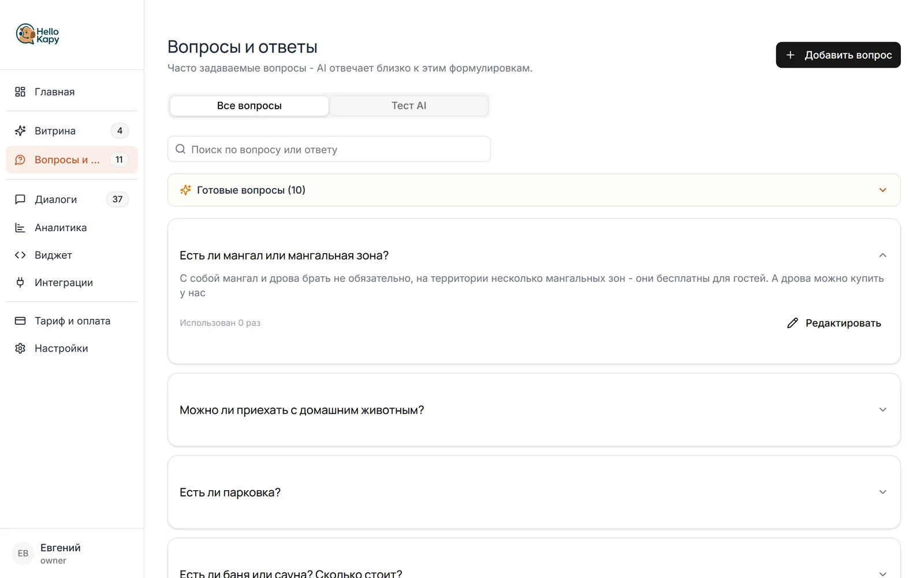Click the plus icon in Добавить вопрос
The image size is (924, 578).
pyautogui.click(x=791, y=55)
